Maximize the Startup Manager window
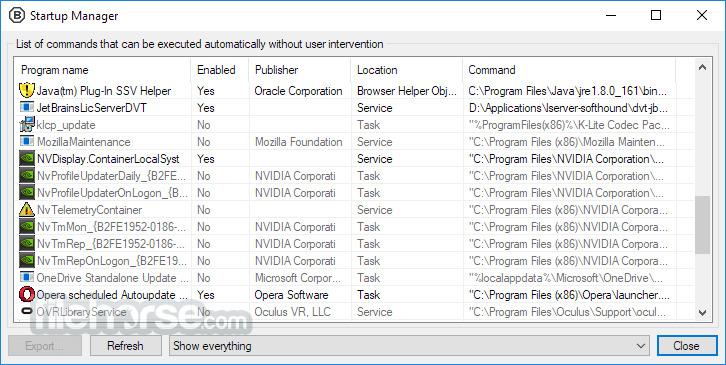This screenshot has width=726, height=365. click(656, 15)
